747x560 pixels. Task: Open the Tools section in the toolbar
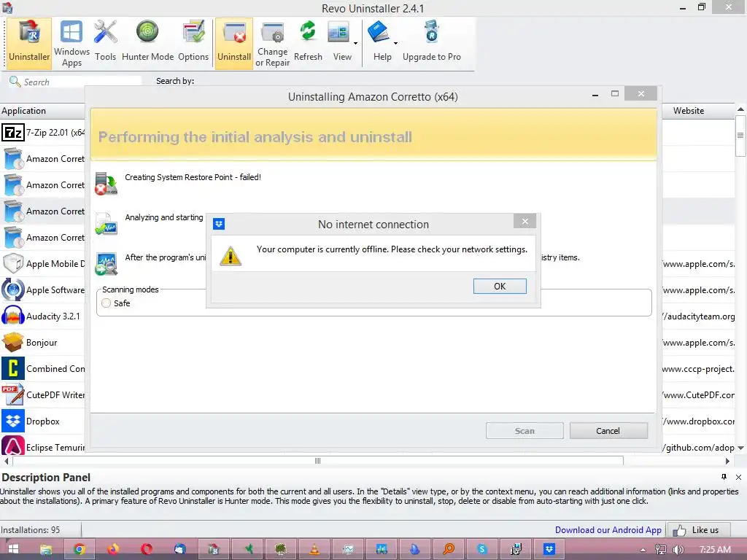[x=105, y=43]
